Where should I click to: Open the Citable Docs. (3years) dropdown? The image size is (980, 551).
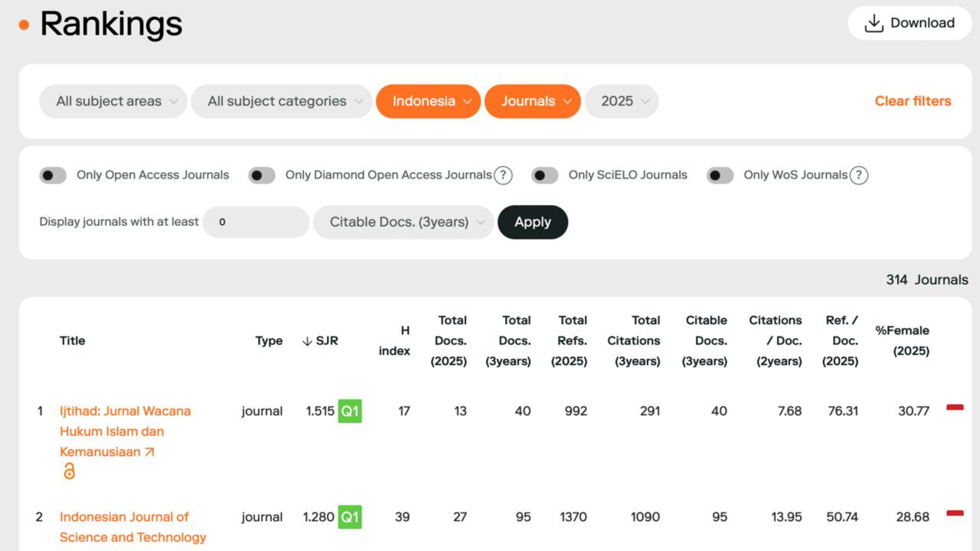(403, 222)
